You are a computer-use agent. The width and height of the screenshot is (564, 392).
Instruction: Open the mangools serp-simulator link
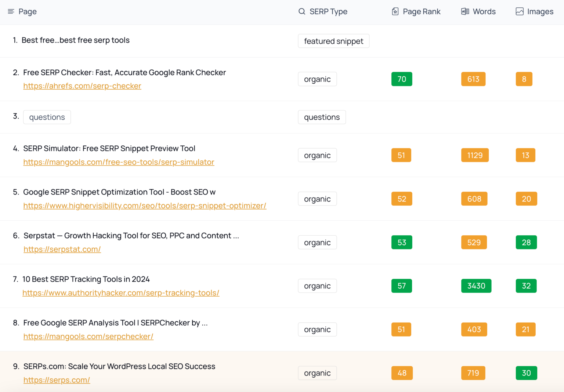(119, 162)
